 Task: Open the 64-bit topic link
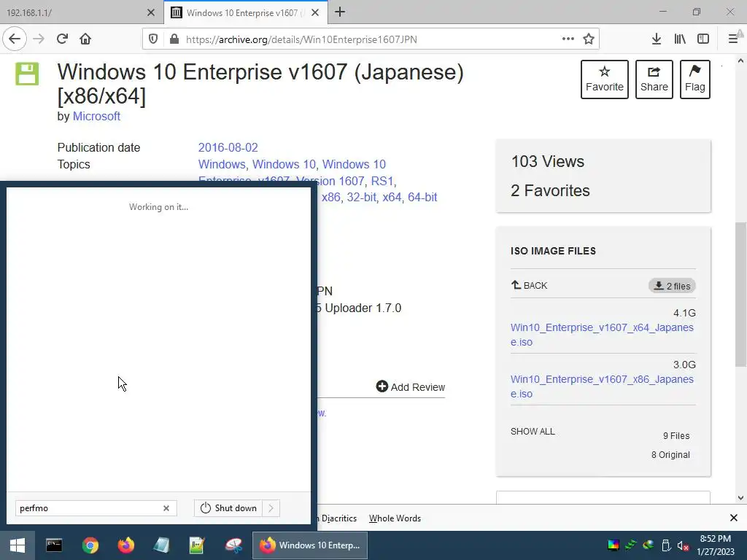click(x=422, y=197)
